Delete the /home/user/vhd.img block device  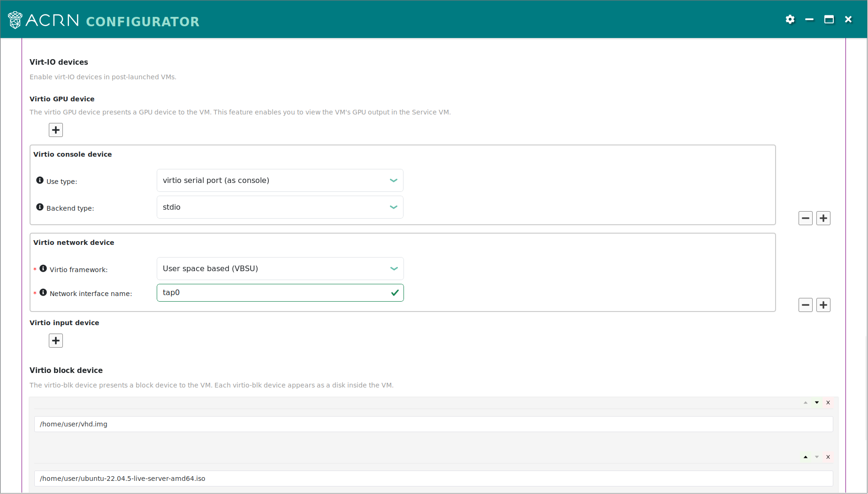[828, 403]
